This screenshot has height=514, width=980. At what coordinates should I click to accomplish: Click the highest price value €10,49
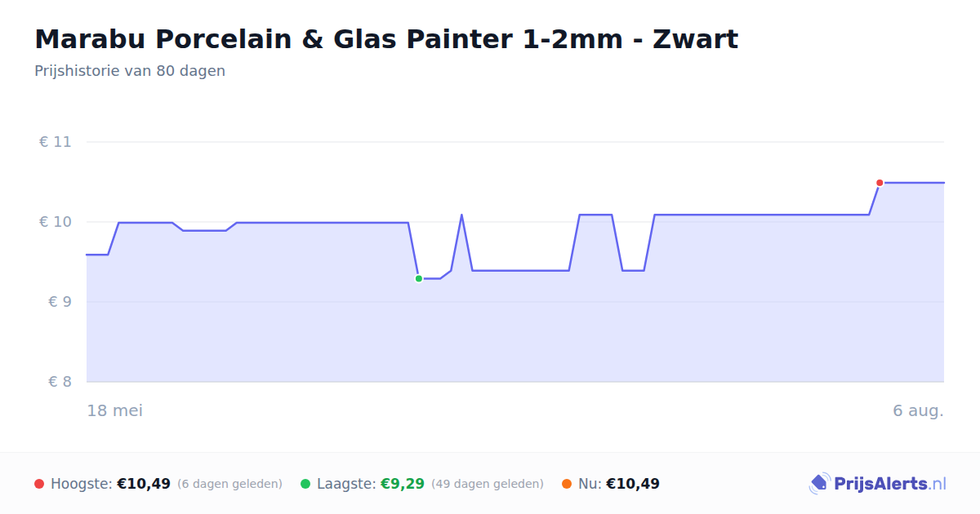click(144, 484)
